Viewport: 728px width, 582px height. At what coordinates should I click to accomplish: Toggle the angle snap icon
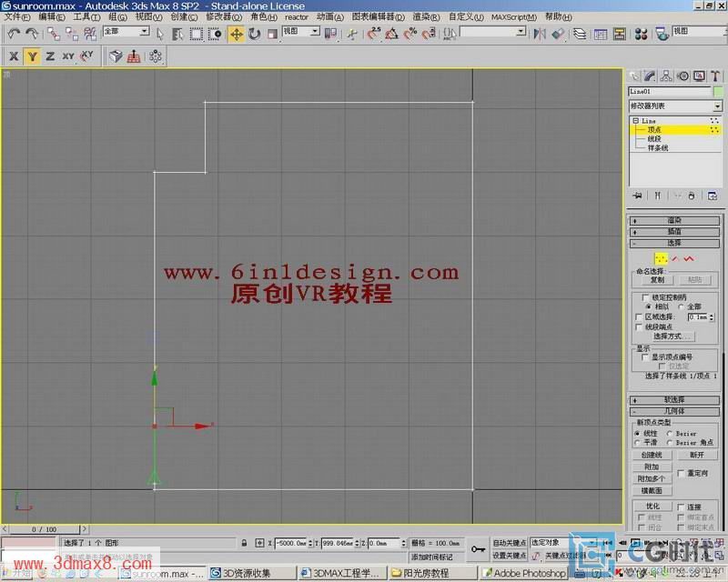(x=392, y=34)
